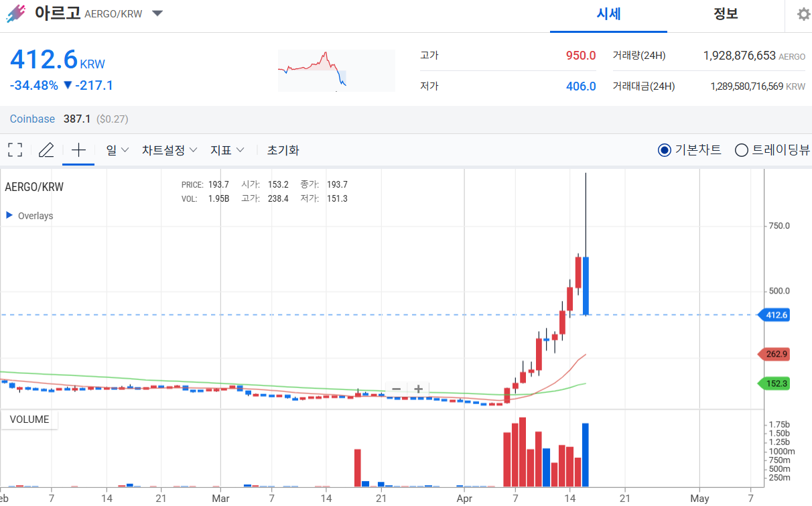Click the 거래대금(24H) label

pos(644,86)
